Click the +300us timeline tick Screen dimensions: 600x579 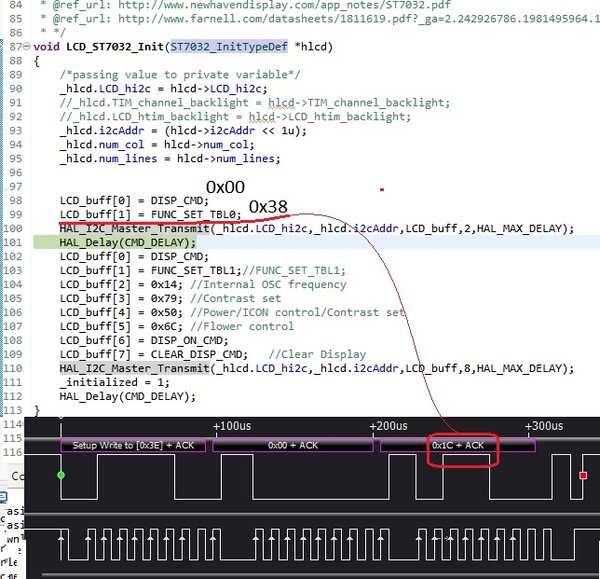tap(544, 426)
